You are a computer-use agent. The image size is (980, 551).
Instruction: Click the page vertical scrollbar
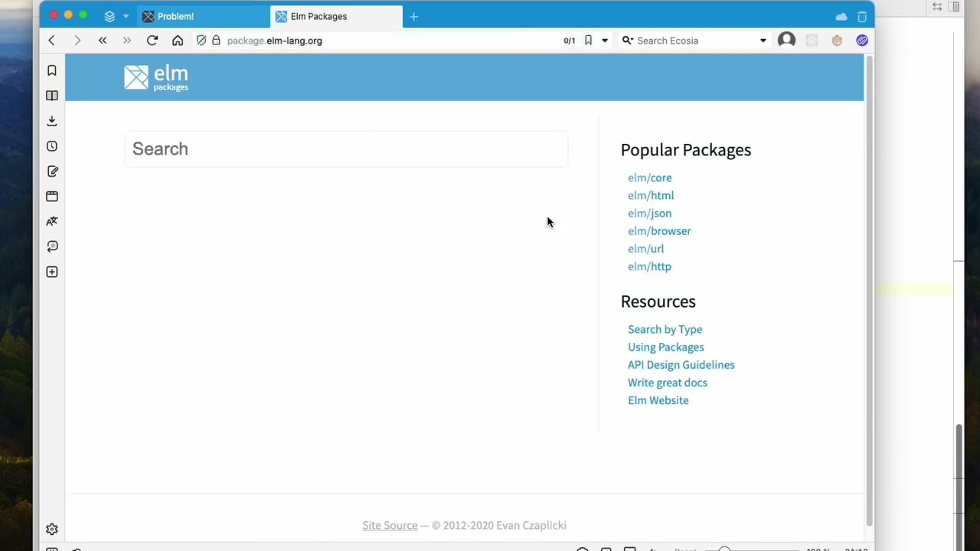tap(869, 291)
